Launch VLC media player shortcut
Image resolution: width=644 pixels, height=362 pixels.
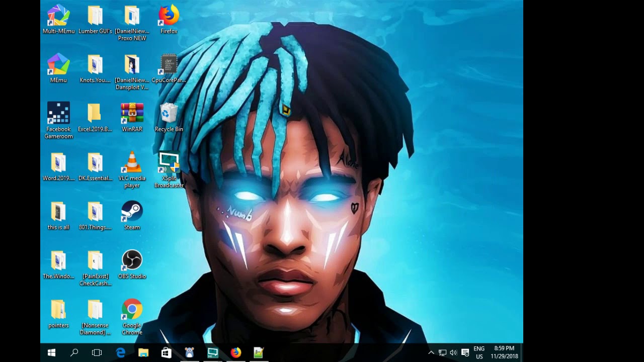132,170
